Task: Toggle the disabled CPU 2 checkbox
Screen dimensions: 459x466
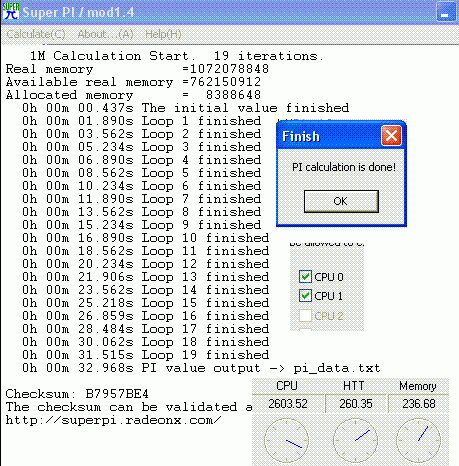Action: pyautogui.click(x=305, y=315)
